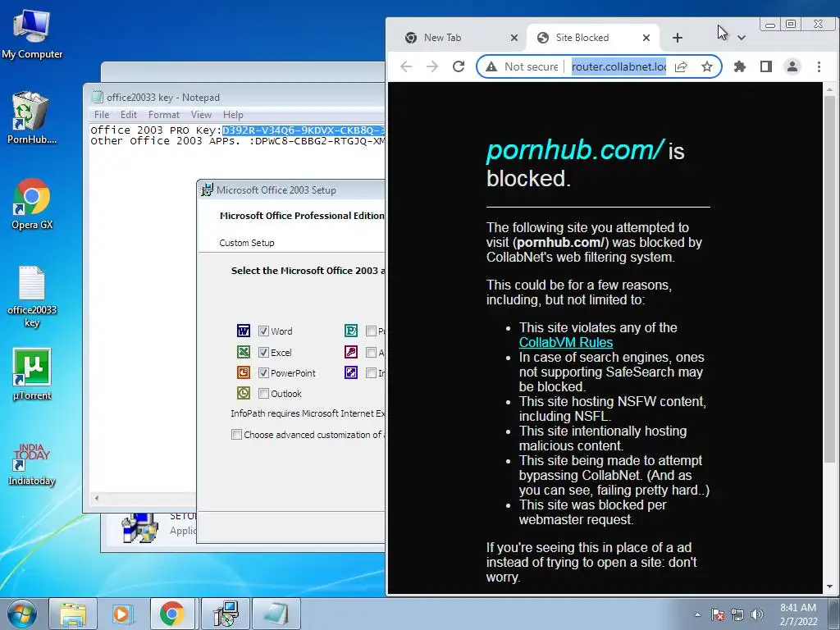Open Indiatoday desktop shortcut
Viewport: 840px width, 630px height.
pos(32,464)
